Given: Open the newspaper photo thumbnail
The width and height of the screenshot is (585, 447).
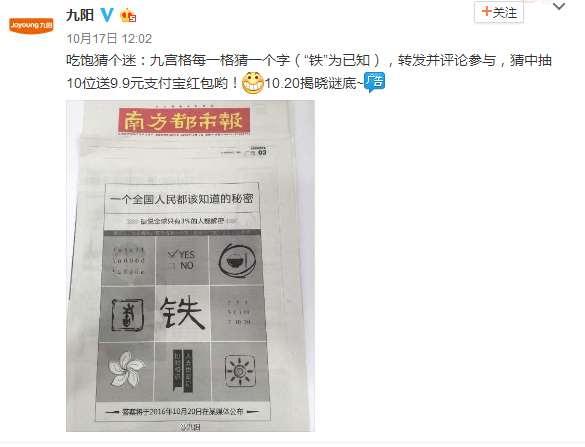Looking at the screenshot, I should tap(190, 266).
